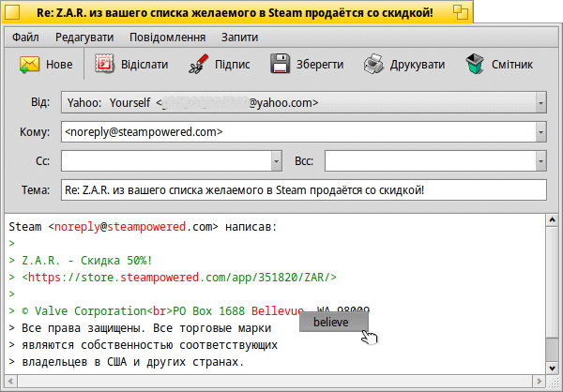The image size is (563, 392).
Task: Open the Редагувати menu
Action: [x=84, y=38]
